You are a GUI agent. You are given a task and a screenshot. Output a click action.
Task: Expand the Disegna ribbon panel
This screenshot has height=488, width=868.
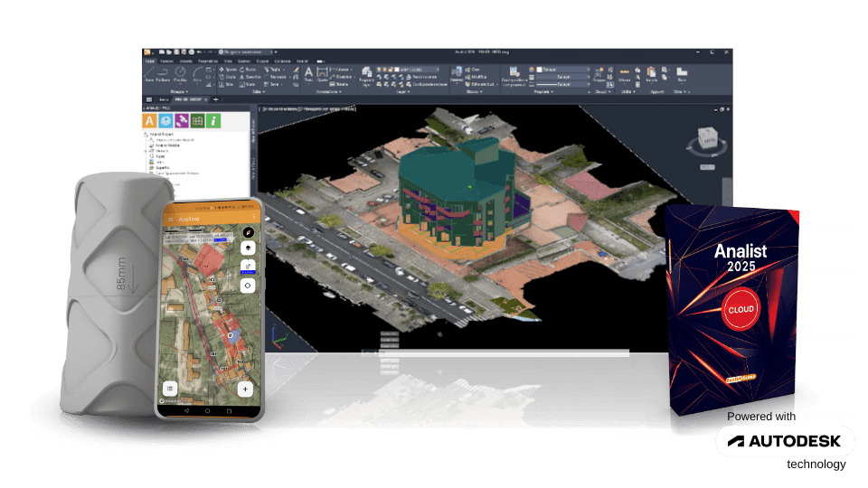tap(181, 91)
